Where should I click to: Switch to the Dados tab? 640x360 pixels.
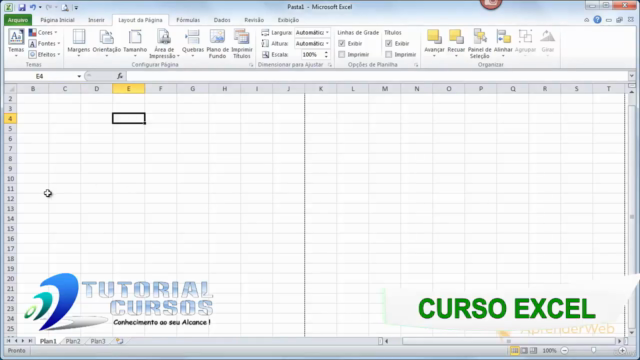222,20
